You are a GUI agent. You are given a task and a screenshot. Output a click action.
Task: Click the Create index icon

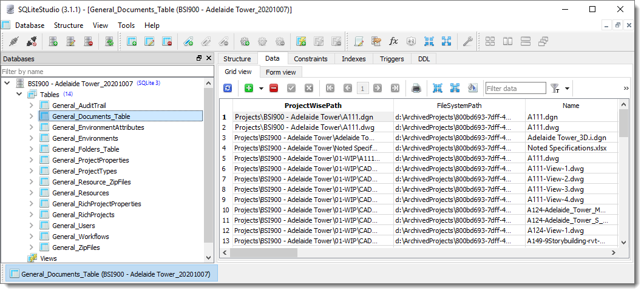click(x=188, y=41)
